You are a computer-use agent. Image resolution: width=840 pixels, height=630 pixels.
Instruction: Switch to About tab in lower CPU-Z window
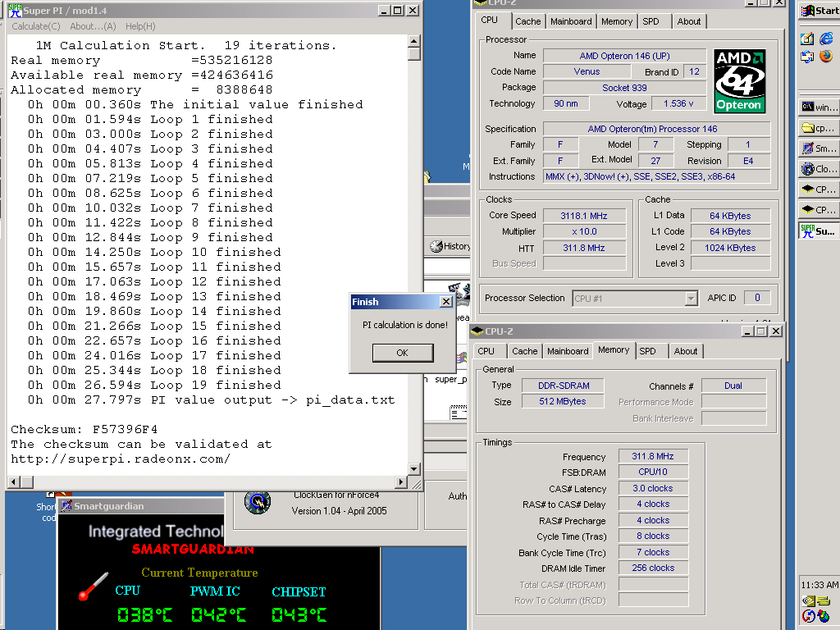pos(686,351)
